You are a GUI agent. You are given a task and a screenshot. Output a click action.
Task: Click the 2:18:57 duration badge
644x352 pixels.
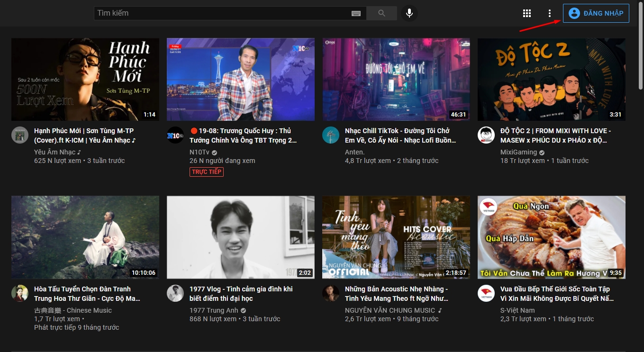pos(455,273)
